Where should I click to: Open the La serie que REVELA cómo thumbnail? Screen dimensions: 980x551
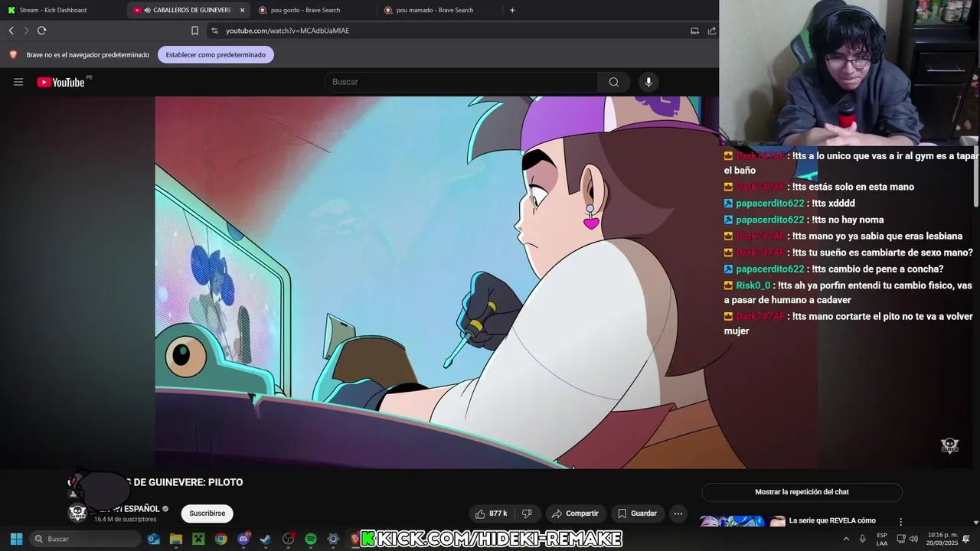743,521
